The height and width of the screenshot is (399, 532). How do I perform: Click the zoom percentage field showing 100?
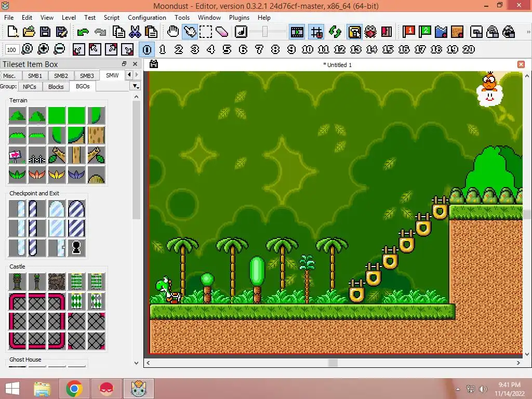click(11, 49)
